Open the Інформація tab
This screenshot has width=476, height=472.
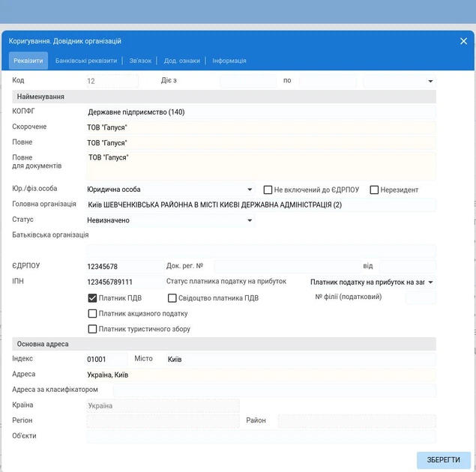click(x=229, y=61)
